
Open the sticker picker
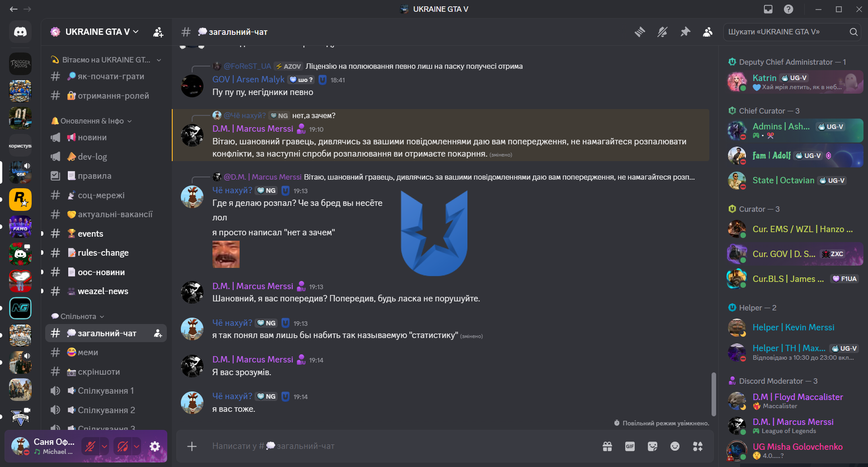pos(652,447)
